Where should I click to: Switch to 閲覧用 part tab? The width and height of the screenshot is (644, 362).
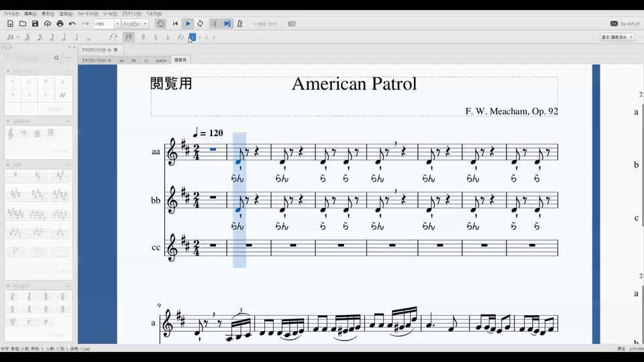(x=180, y=60)
